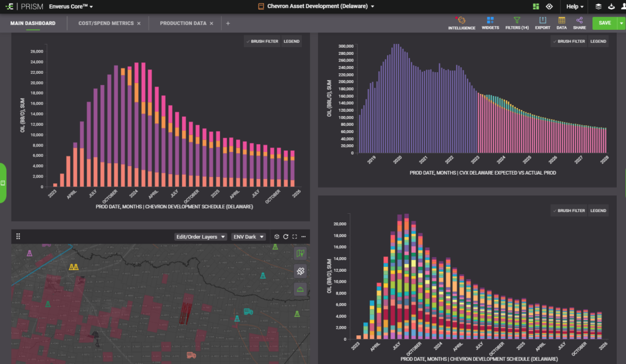Open Save options dropdown arrow
Image resolution: width=626 pixels, height=364 pixels.
coord(621,23)
